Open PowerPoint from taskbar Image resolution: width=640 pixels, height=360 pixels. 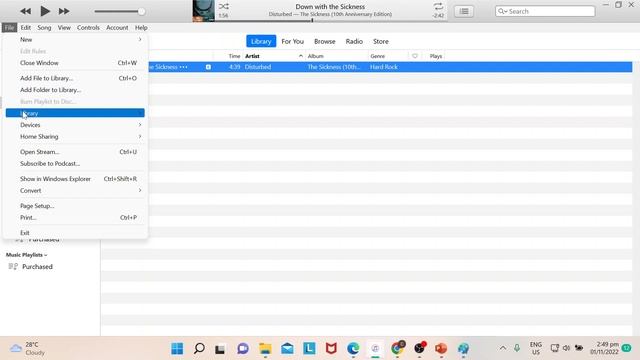point(441,349)
